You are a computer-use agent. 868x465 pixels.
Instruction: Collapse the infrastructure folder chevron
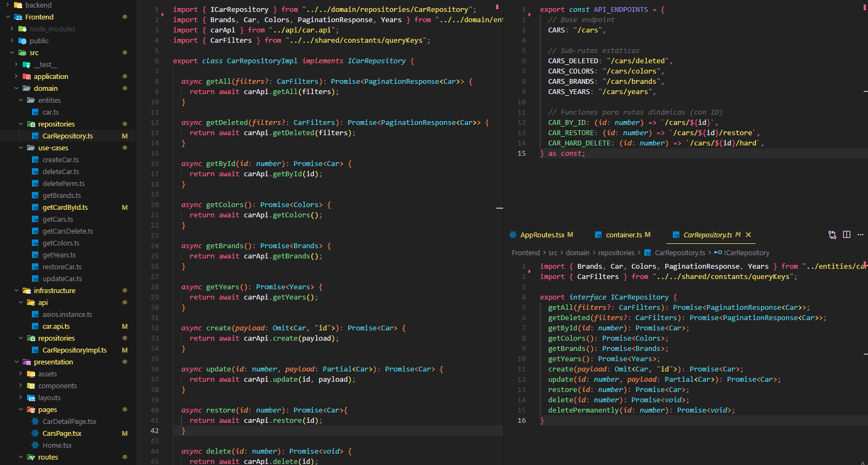pyautogui.click(x=16, y=290)
